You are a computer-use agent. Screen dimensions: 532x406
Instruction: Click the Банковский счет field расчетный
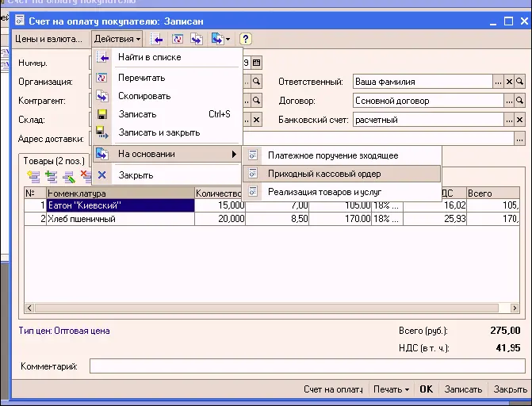[428, 120]
